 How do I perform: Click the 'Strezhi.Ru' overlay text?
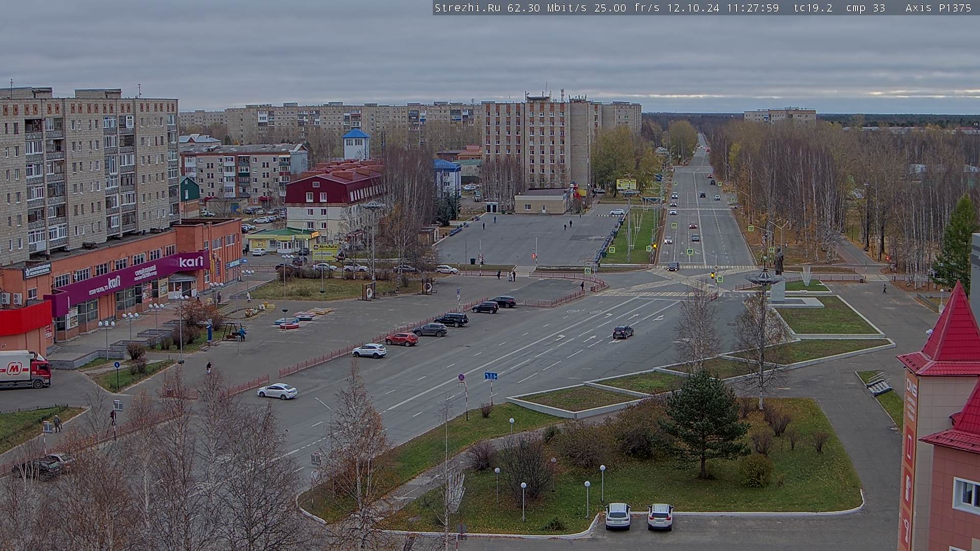pos(467,8)
